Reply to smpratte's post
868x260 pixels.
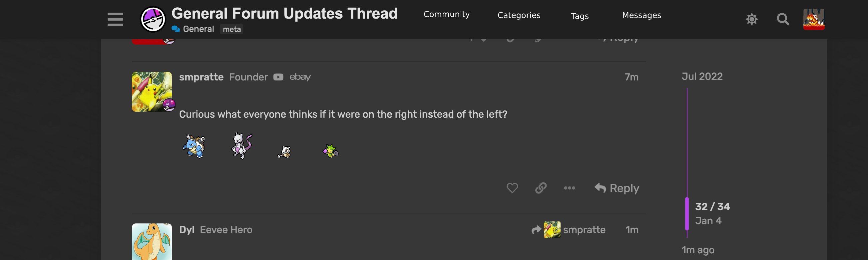617,188
